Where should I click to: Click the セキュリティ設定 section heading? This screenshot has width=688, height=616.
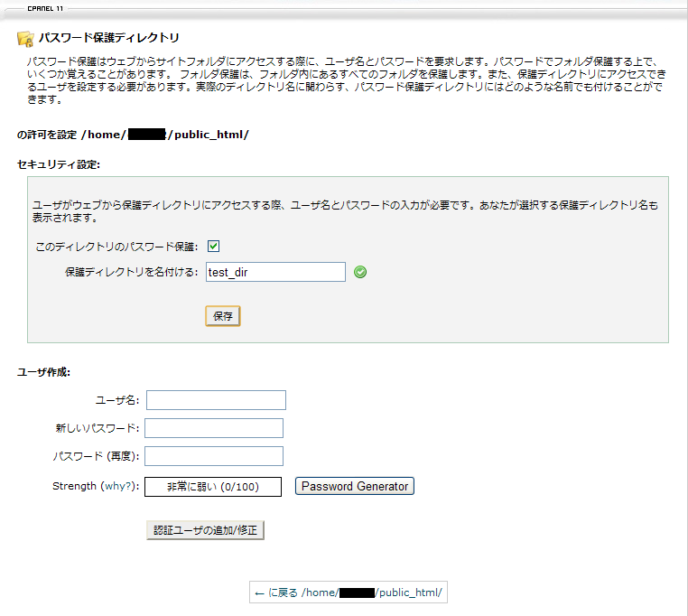coord(59,164)
